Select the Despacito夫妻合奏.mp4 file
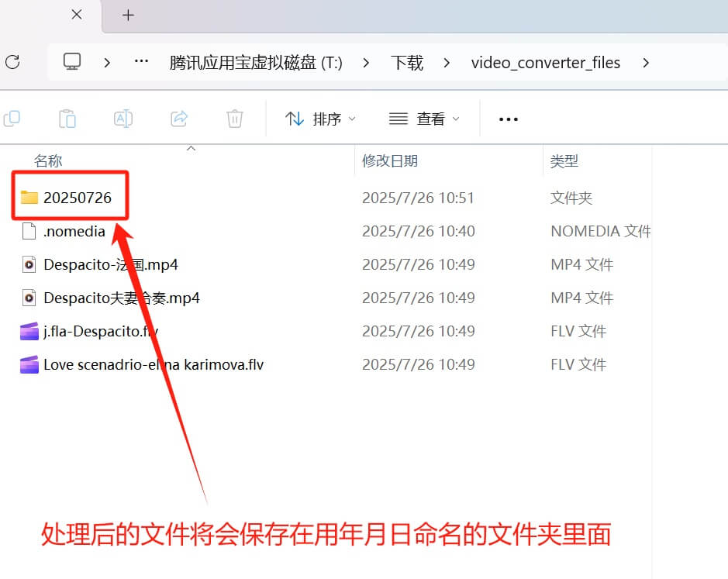Viewport: 728px width, 579px height. coord(122,298)
